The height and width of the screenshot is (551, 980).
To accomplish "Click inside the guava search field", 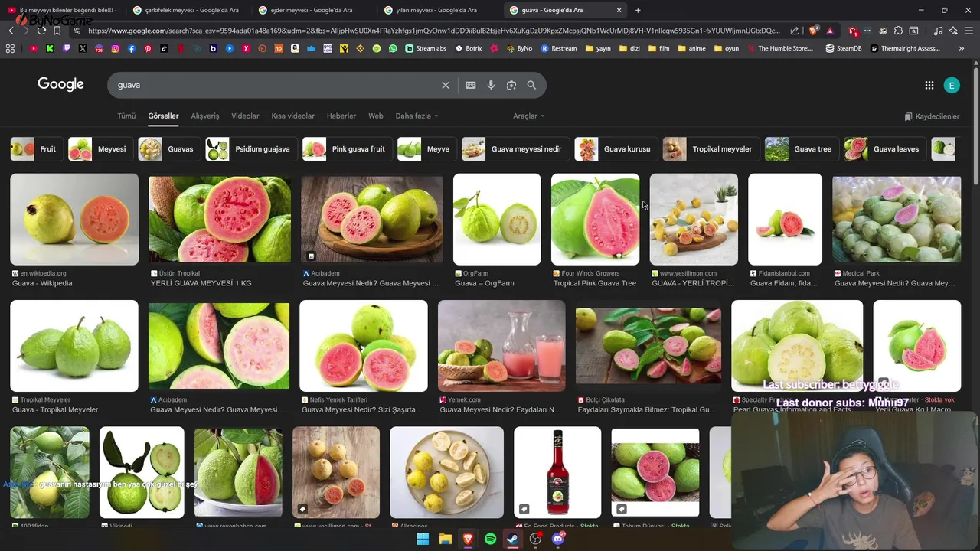I will click(x=276, y=85).
